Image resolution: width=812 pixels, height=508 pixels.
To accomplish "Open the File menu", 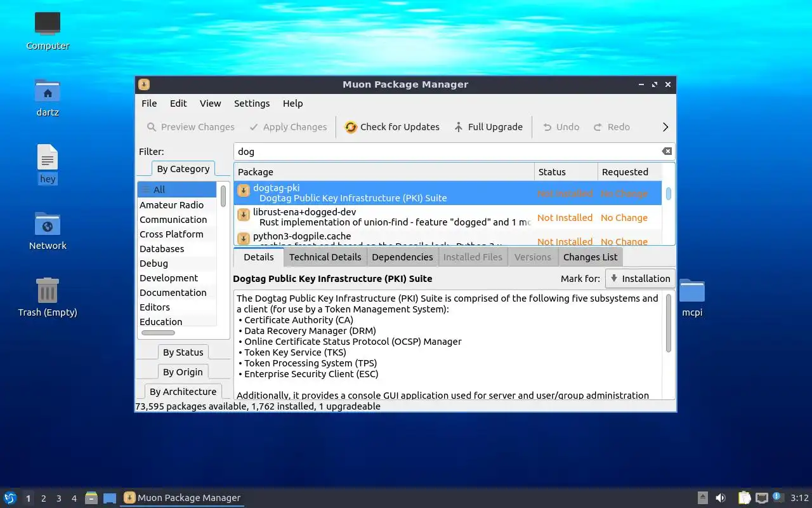I will (x=149, y=104).
